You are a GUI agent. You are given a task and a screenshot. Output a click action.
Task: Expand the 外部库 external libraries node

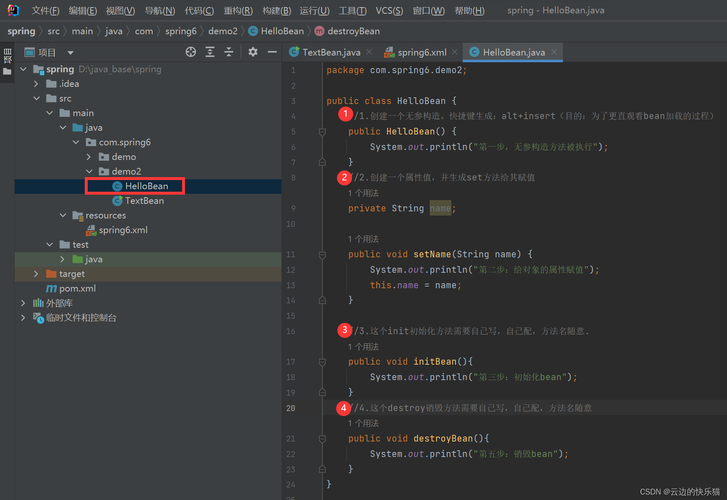tap(23, 303)
